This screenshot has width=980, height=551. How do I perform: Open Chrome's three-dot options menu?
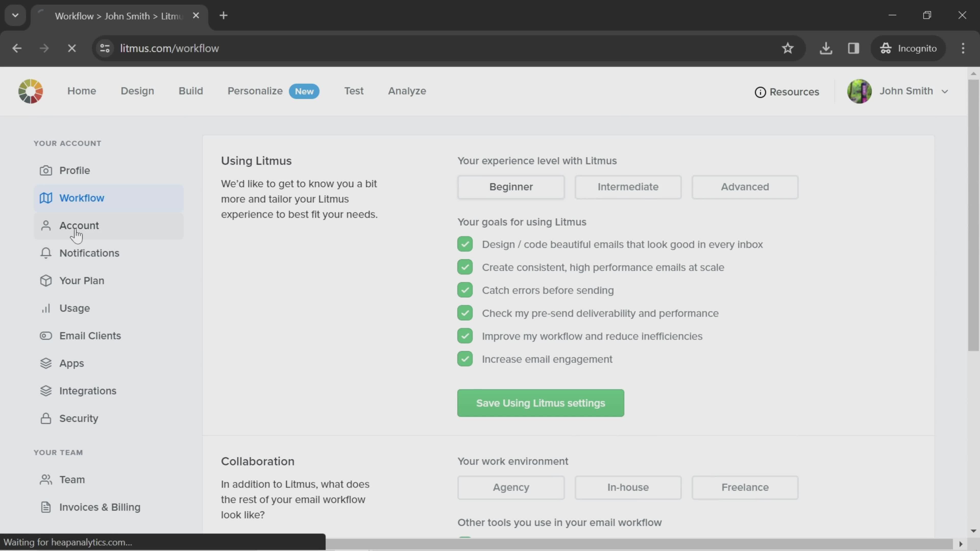pyautogui.click(x=963, y=48)
